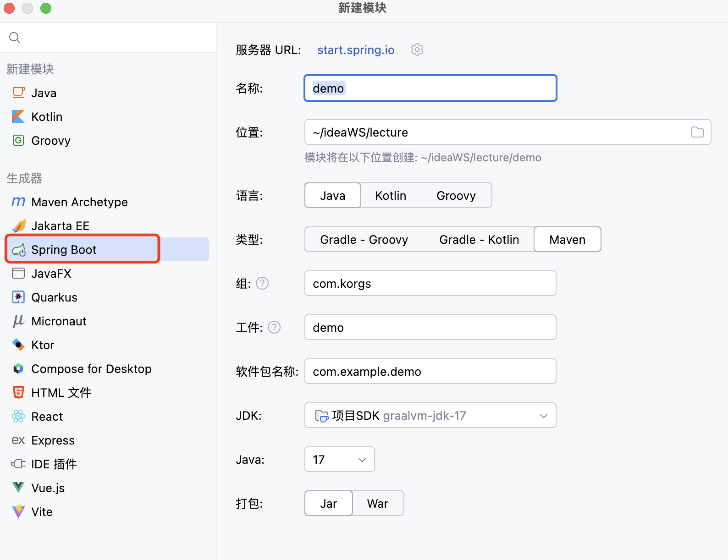Select Jakarta EE generator
The height and width of the screenshot is (560, 728).
(x=108, y=225)
